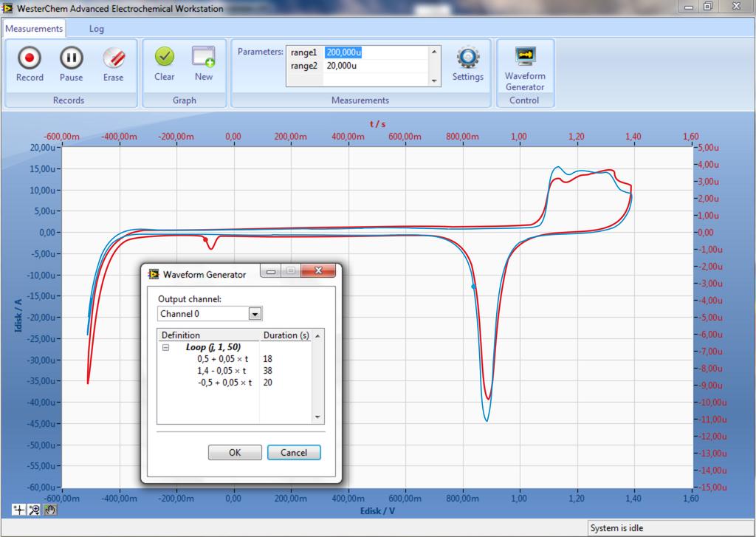756x537 pixels.
Task: Select the Loop (j, 1, 50) row
Action: pos(213,347)
